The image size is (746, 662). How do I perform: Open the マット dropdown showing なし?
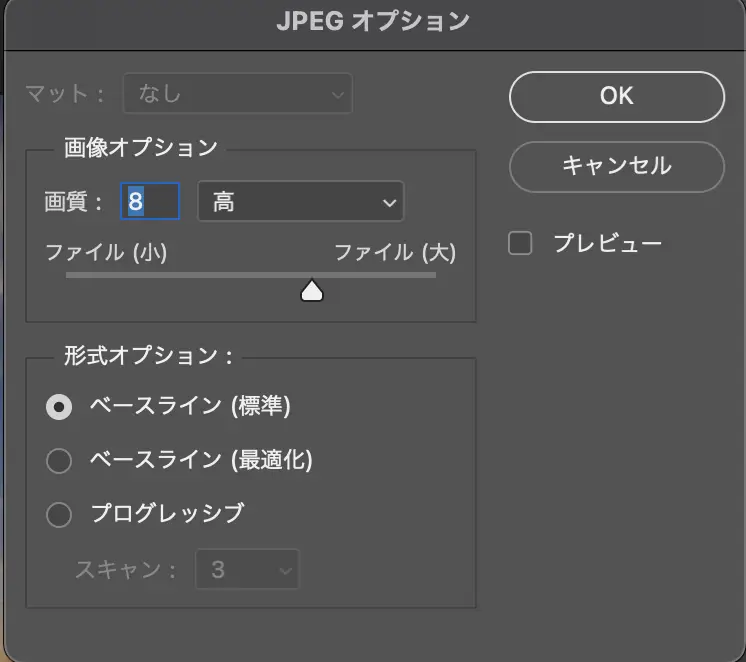pos(237,95)
